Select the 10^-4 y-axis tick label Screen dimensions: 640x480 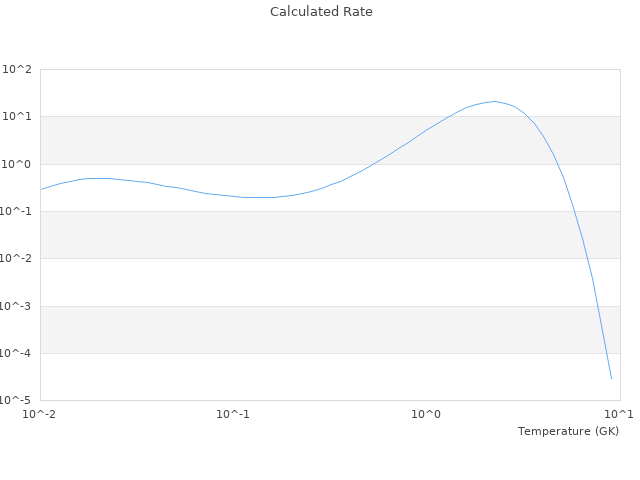tap(16, 353)
